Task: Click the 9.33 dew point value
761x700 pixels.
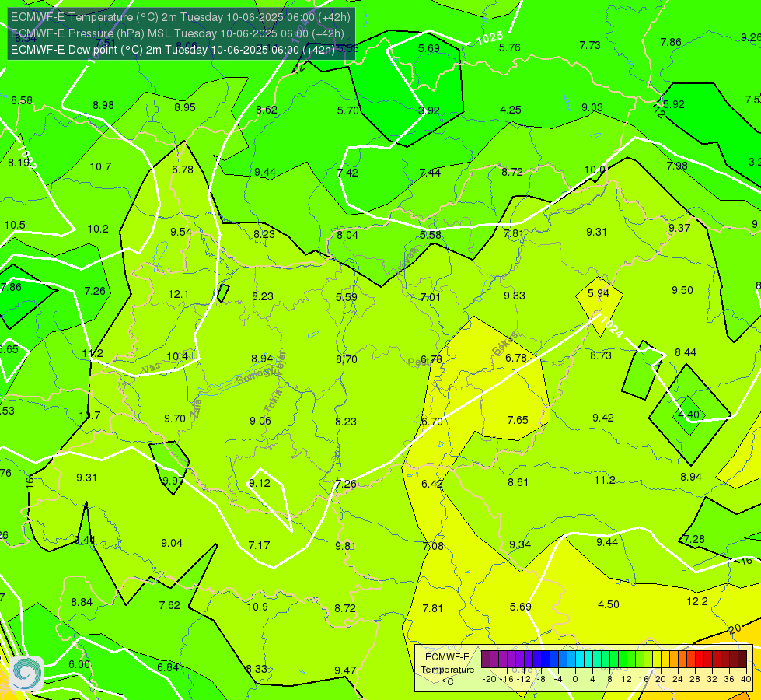Action: click(x=515, y=296)
